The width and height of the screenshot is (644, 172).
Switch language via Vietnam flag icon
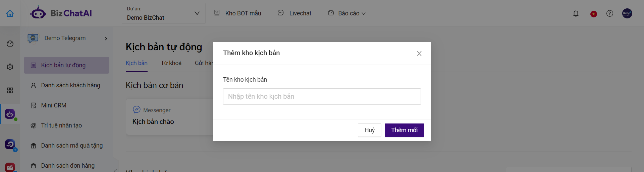click(594, 14)
